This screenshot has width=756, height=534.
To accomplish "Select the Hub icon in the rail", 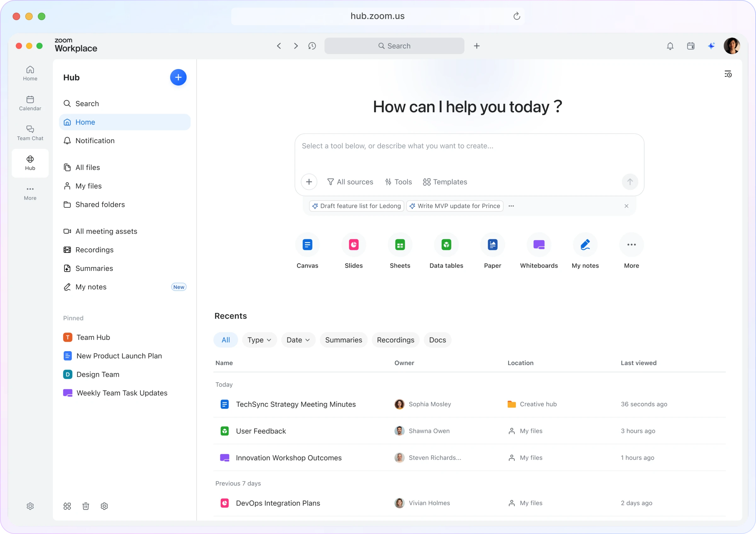I will point(30,163).
